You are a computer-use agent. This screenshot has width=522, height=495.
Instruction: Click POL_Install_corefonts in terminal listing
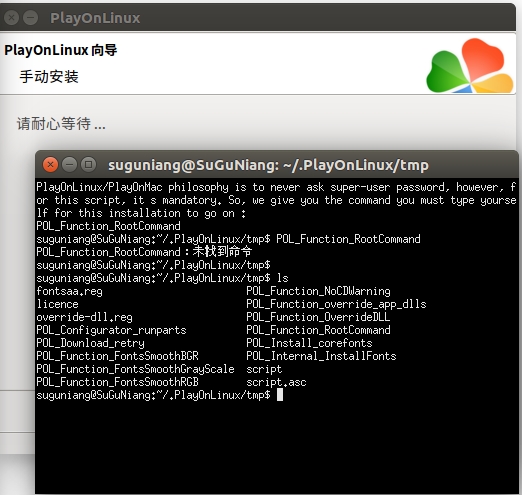point(309,343)
